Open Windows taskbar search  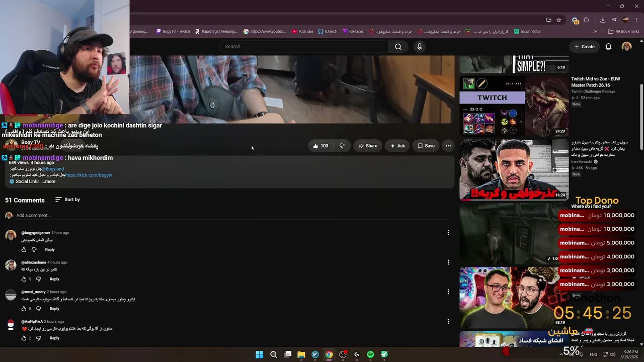click(274, 354)
